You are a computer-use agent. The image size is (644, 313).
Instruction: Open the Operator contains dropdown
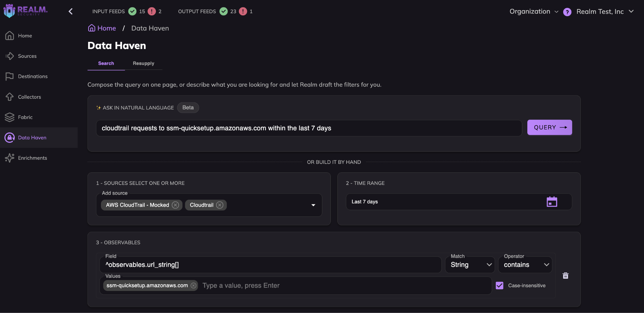click(525, 265)
